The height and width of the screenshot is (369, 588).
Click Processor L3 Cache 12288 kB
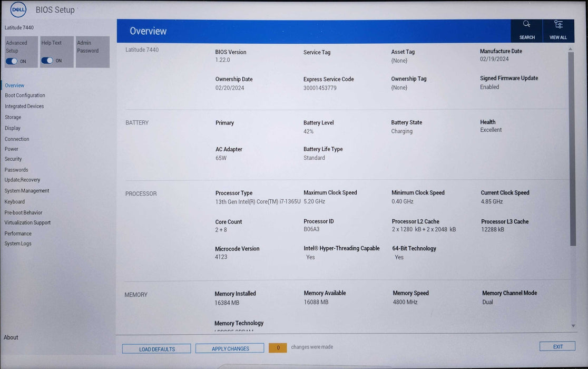493,229
